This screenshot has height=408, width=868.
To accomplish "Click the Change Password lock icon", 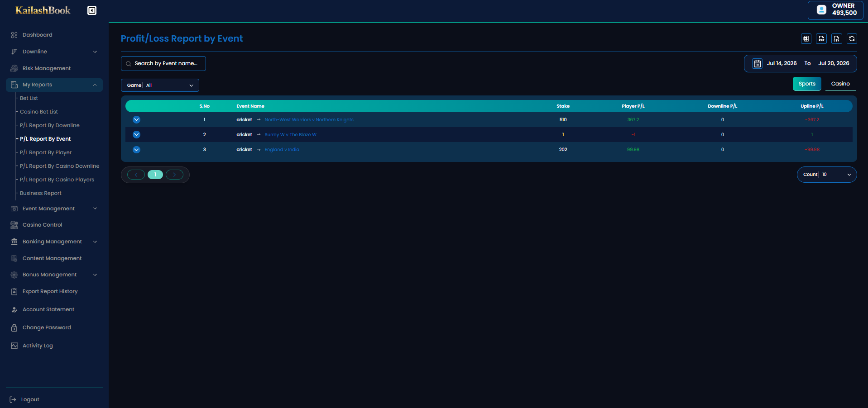I will (14, 327).
